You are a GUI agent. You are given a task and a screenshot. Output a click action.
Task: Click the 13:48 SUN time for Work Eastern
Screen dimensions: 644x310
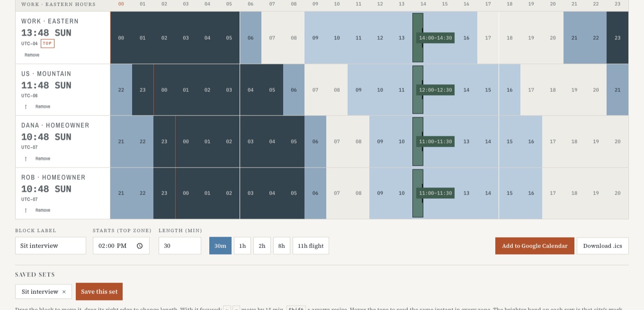[46, 33]
